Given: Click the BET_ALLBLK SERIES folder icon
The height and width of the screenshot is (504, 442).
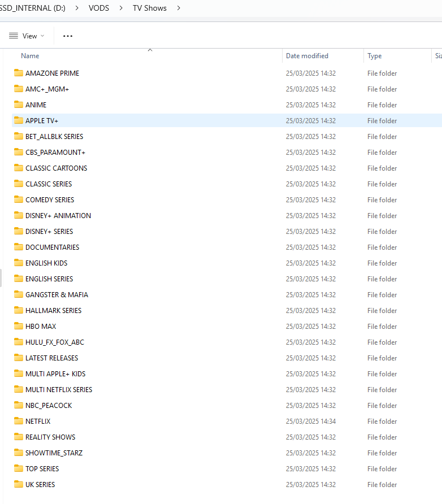Looking at the screenshot, I should click(19, 136).
